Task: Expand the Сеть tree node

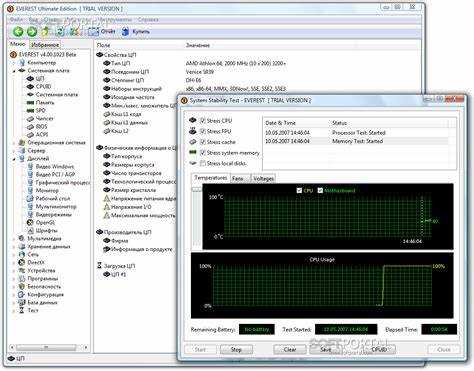Action: (x=14, y=255)
